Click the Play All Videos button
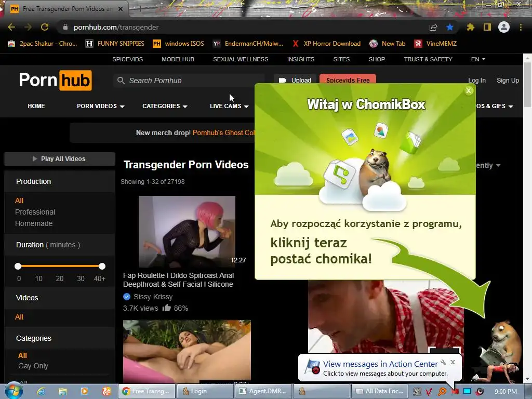Screen dimensions: 532x399 60,159
